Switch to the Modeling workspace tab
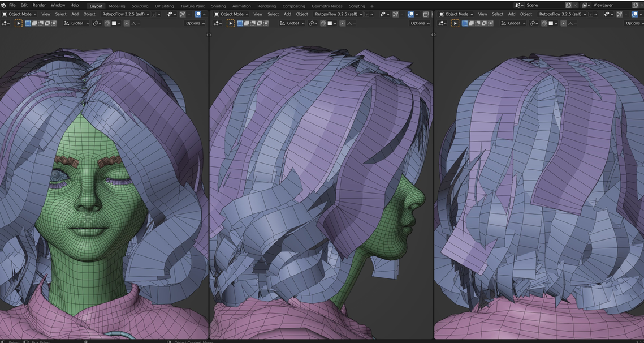 click(116, 6)
